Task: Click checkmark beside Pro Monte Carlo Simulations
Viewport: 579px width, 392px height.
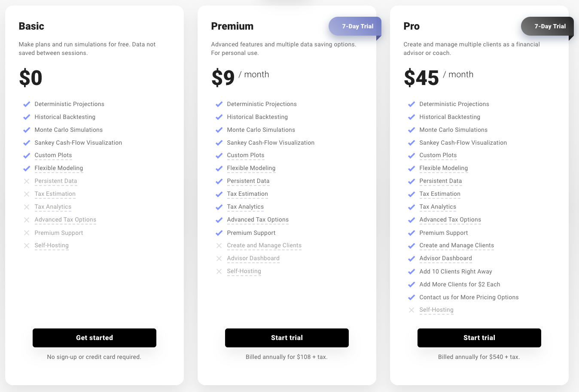Action: tap(411, 130)
